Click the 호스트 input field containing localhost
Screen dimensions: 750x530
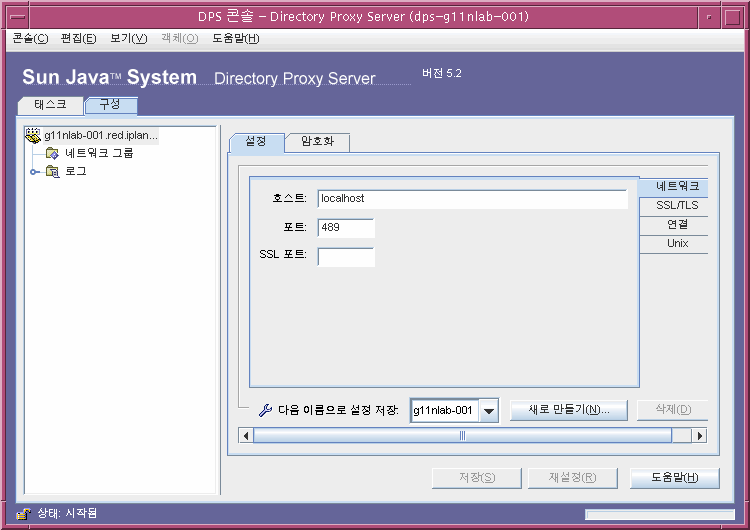tap(473, 199)
